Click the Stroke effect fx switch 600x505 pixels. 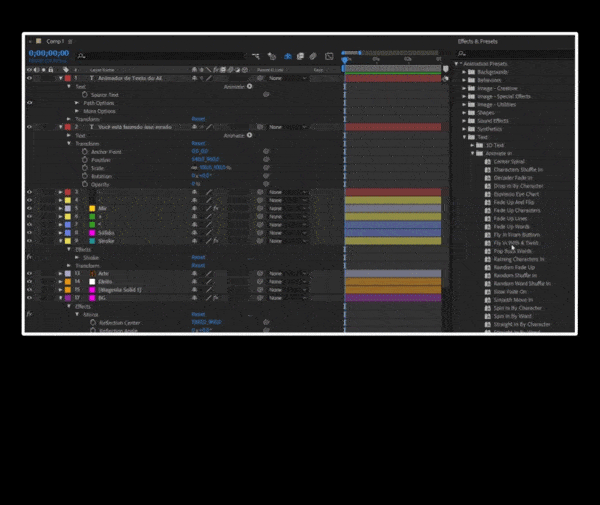coord(30,257)
